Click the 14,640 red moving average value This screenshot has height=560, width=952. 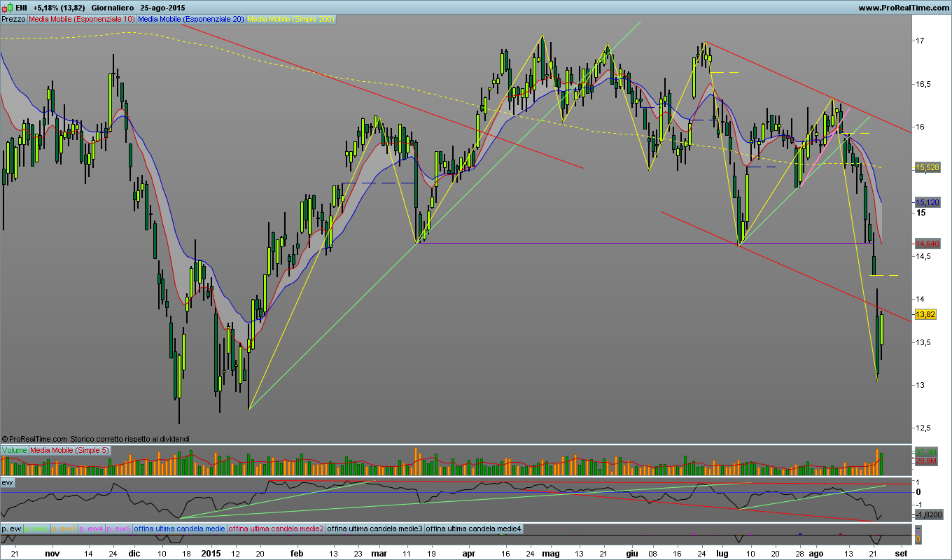click(927, 244)
